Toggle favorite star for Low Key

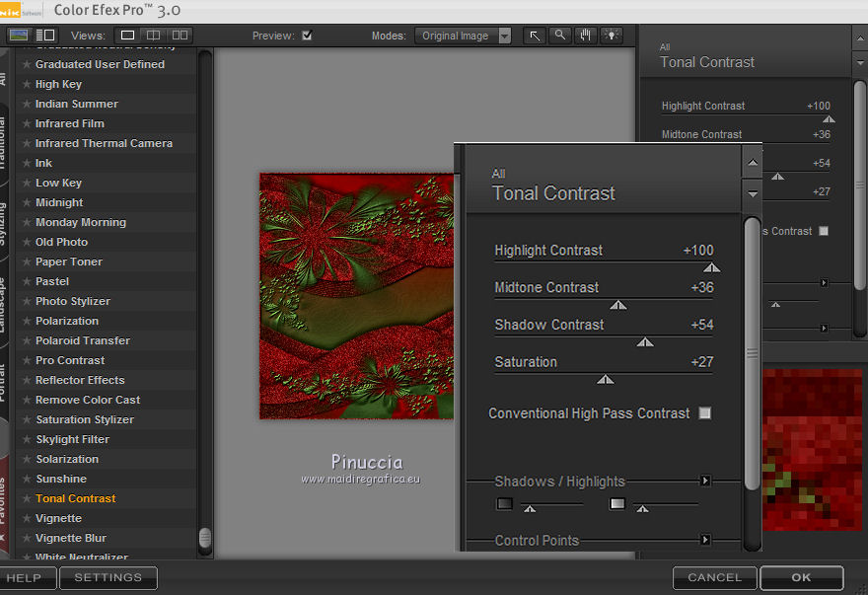pos(26,183)
